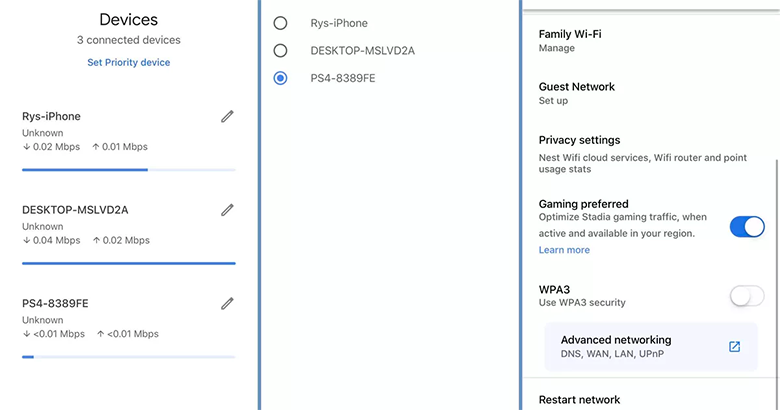
Task: Click pencil icon beside DESKTOP-MSLVD2A
Action: [227, 210]
